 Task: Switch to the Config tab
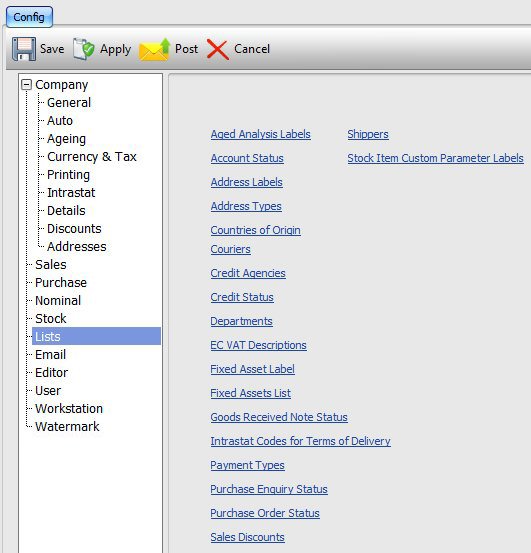pos(29,17)
